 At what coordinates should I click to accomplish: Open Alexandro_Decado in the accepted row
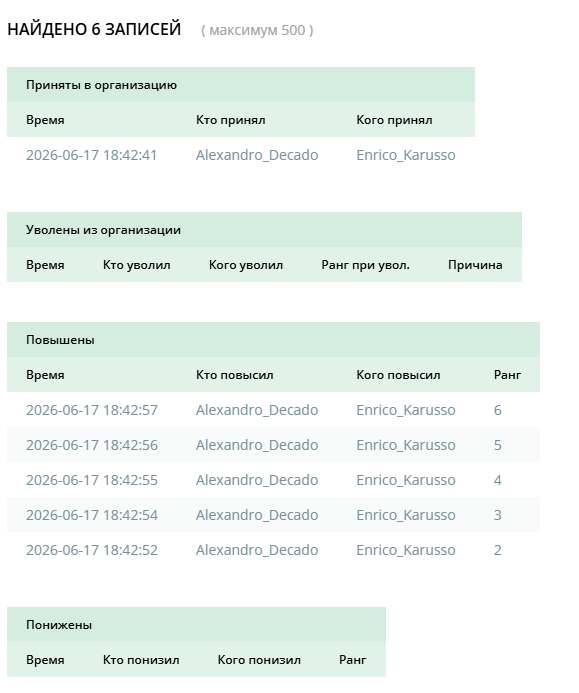pyautogui.click(x=257, y=155)
